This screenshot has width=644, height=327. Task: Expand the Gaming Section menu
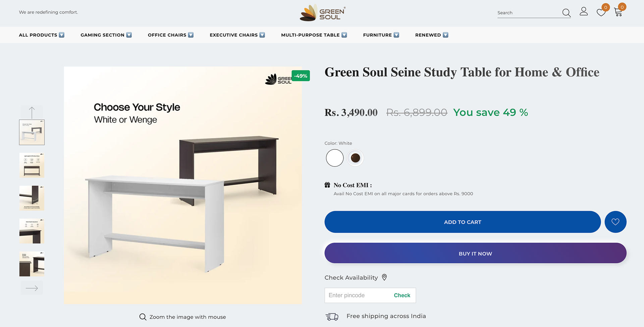point(106,35)
